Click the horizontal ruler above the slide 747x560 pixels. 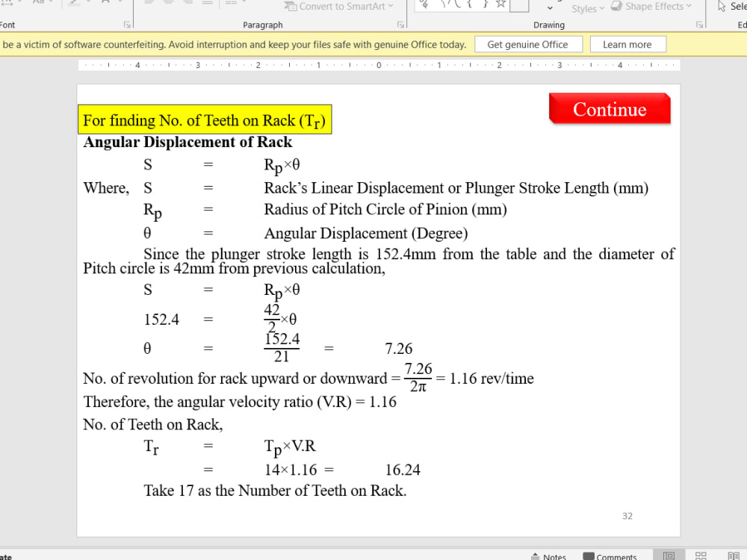click(379, 65)
